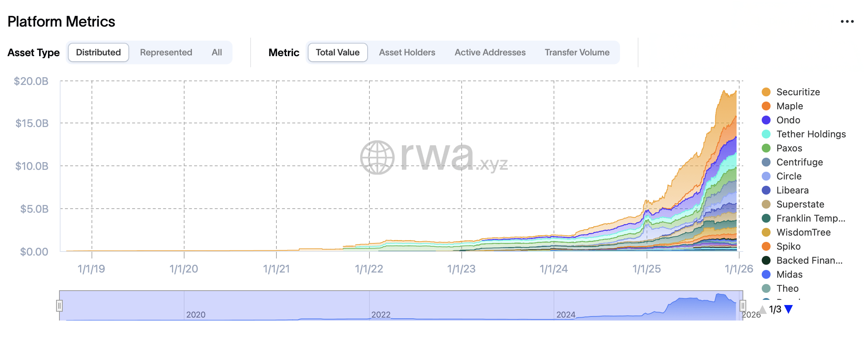Click the right range slider handle
The image size is (868, 339).
[743, 306]
